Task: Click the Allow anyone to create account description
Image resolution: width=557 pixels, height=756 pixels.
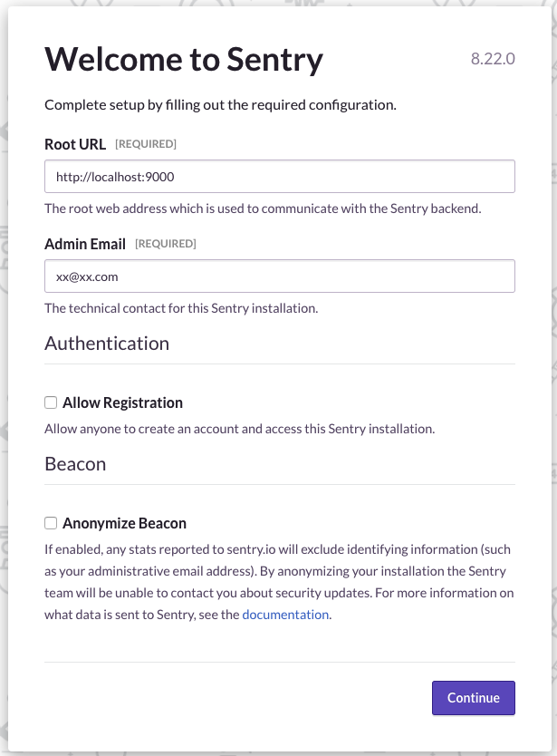Action: click(239, 429)
